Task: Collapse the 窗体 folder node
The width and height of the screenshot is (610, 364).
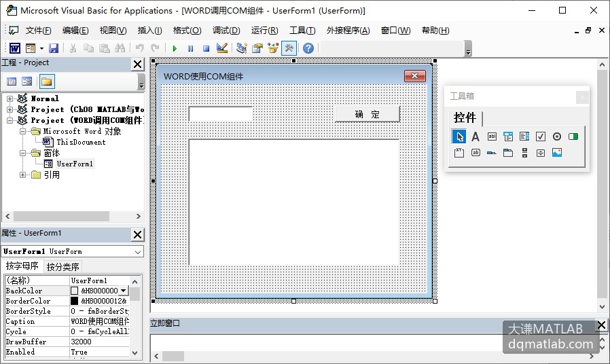Action: tap(22, 153)
